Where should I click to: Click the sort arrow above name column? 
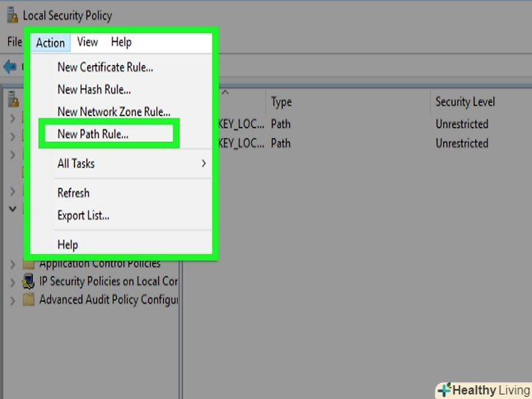coord(225,91)
